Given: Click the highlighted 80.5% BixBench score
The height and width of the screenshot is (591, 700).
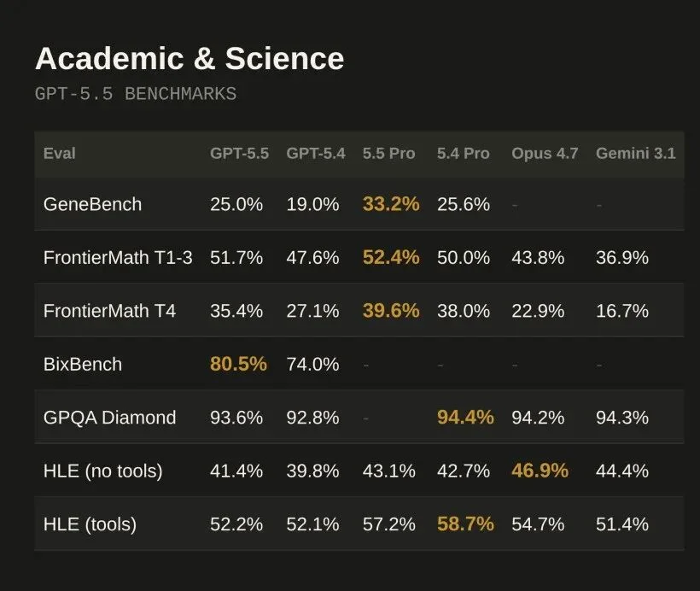Looking at the screenshot, I should (x=238, y=364).
